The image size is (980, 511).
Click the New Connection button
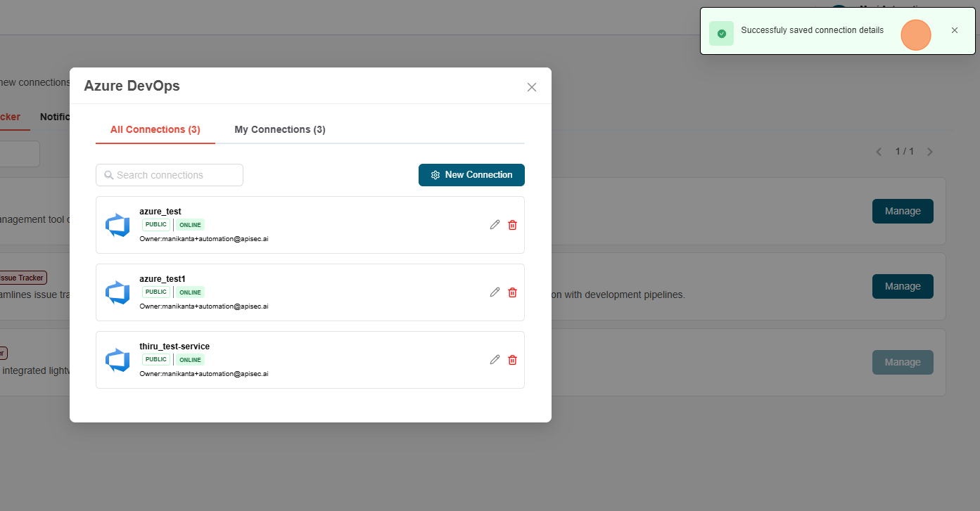pos(471,175)
